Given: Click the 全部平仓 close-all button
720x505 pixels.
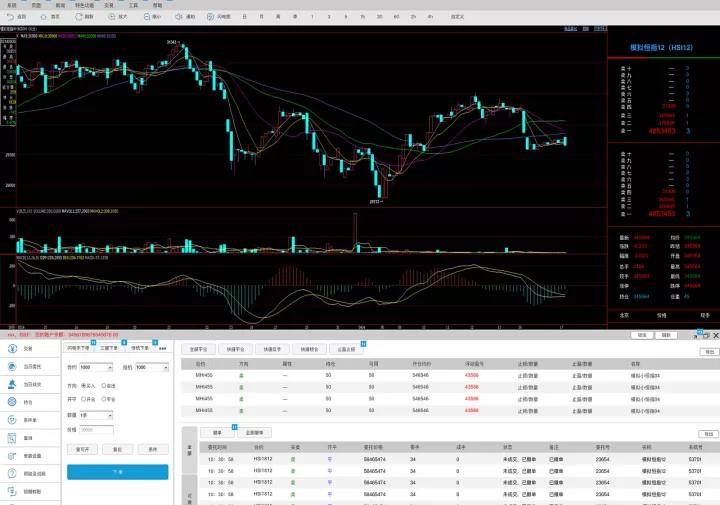Looking at the screenshot, I should point(198,349).
